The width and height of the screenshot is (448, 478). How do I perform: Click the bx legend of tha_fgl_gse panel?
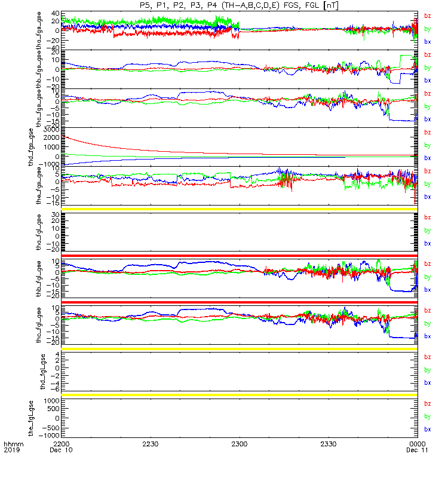[428, 243]
